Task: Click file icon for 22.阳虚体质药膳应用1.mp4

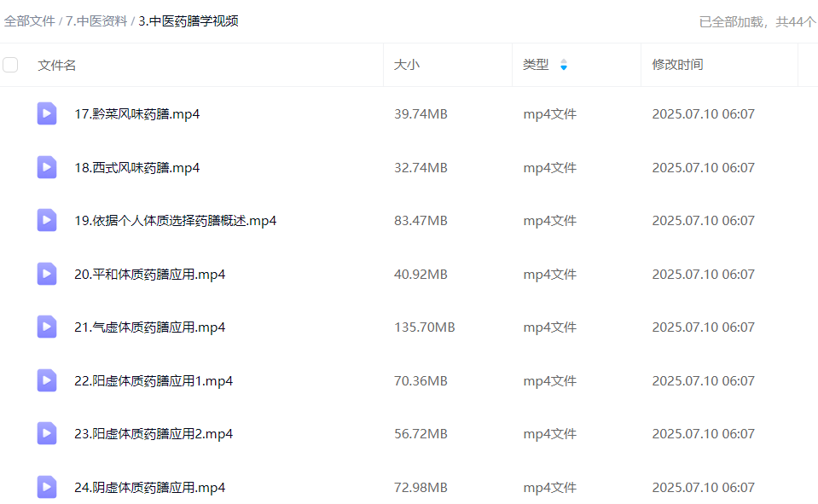Action: point(47,380)
